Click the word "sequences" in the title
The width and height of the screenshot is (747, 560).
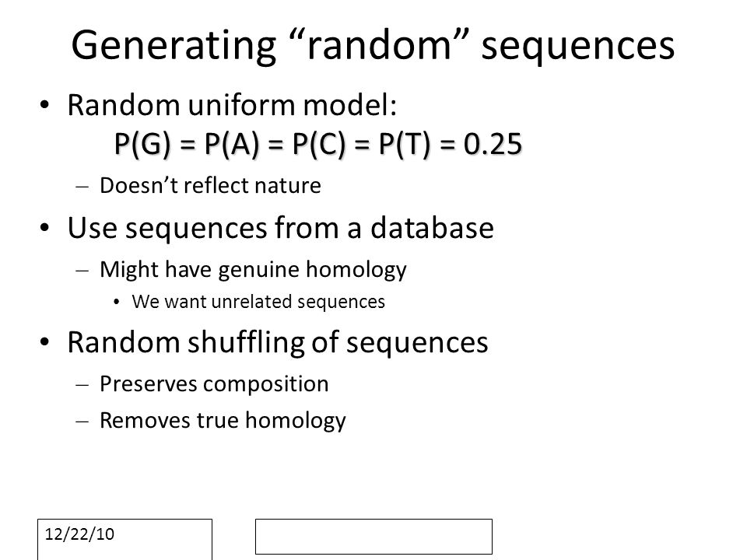tap(578, 47)
